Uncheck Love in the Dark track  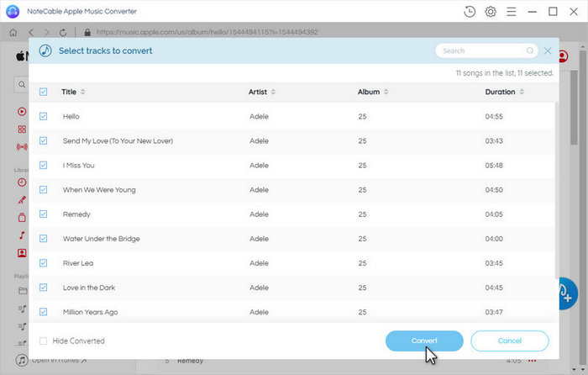coord(43,288)
